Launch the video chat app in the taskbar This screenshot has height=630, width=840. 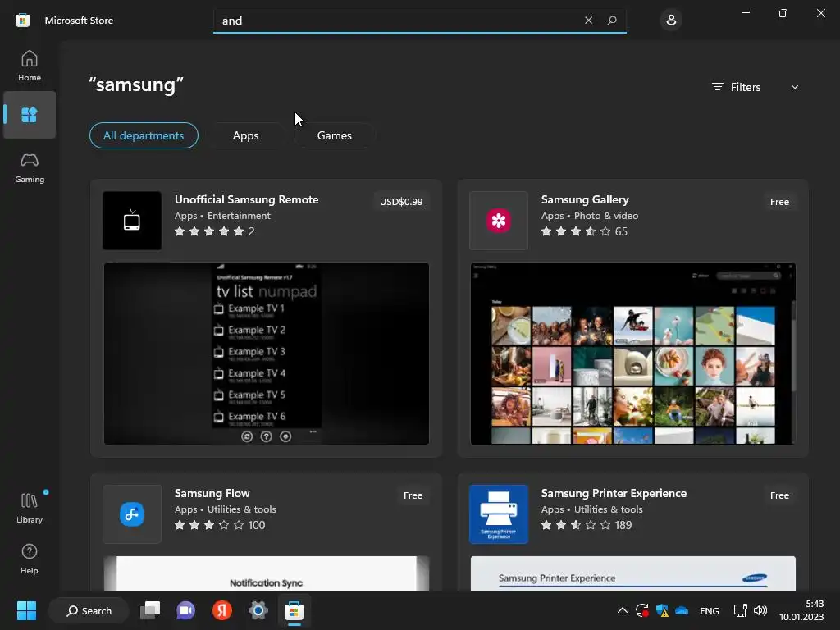pyautogui.click(x=186, y=610)
